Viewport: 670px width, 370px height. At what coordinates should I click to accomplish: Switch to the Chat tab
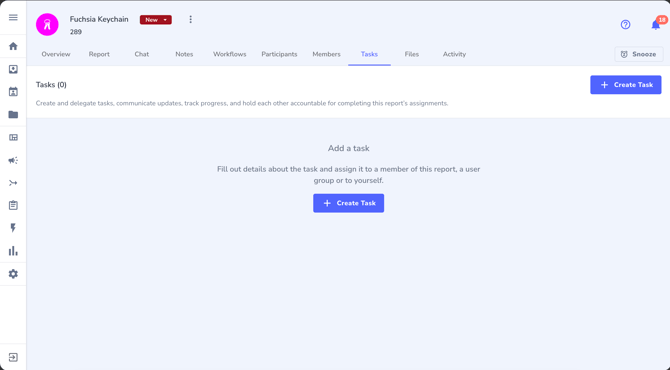point(142,54)
